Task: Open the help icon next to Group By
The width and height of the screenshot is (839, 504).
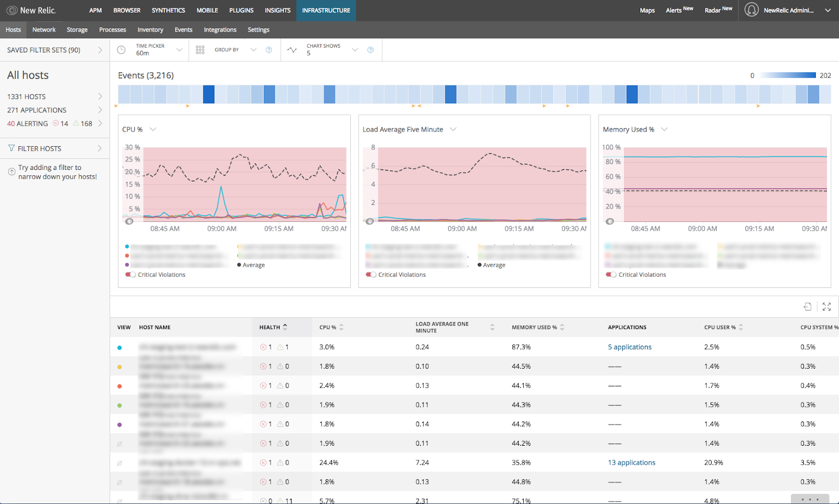Action: pyautogui.click(x=269, y=49)
